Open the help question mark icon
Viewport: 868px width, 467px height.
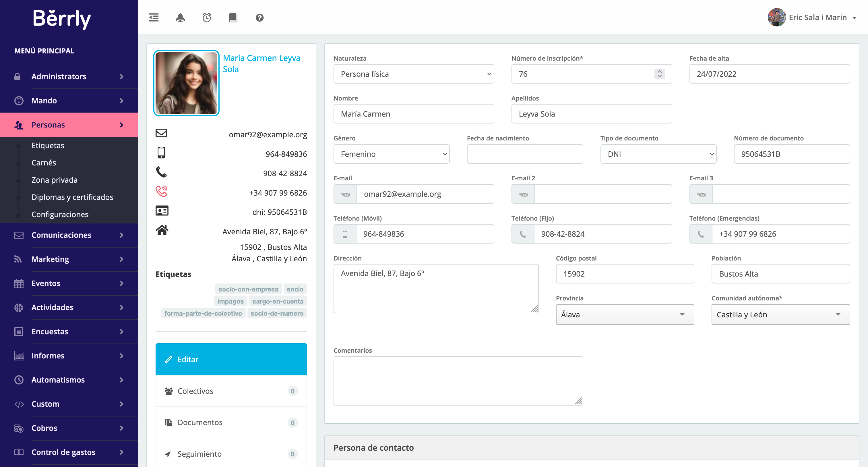(x=259, y=18)
